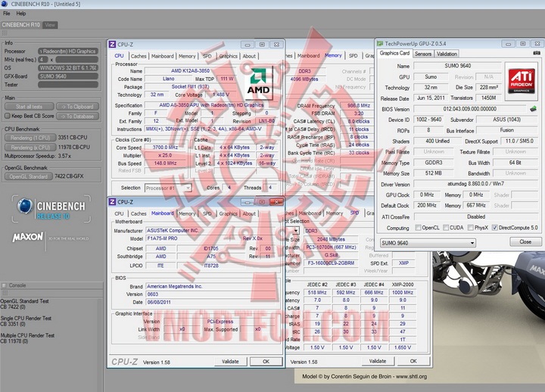Viewport: 545px width, 392px height.
Task: Open the Processor #1 selection dropdown
Action: point(168,188)
